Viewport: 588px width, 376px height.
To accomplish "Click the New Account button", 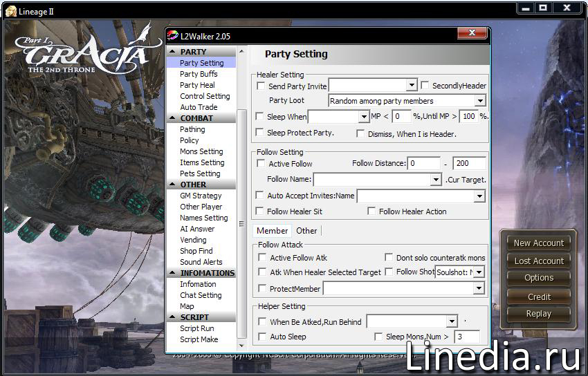I will point(538,243).
